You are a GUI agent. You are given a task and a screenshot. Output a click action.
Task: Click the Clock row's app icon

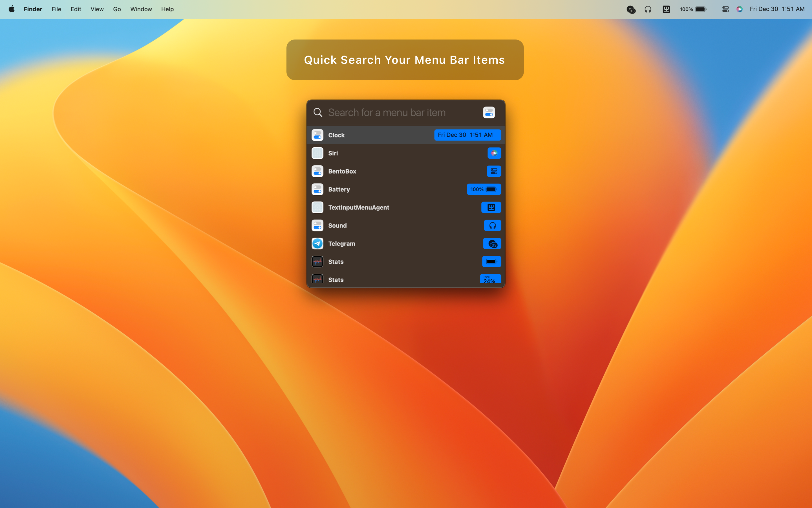coord(317,135)
